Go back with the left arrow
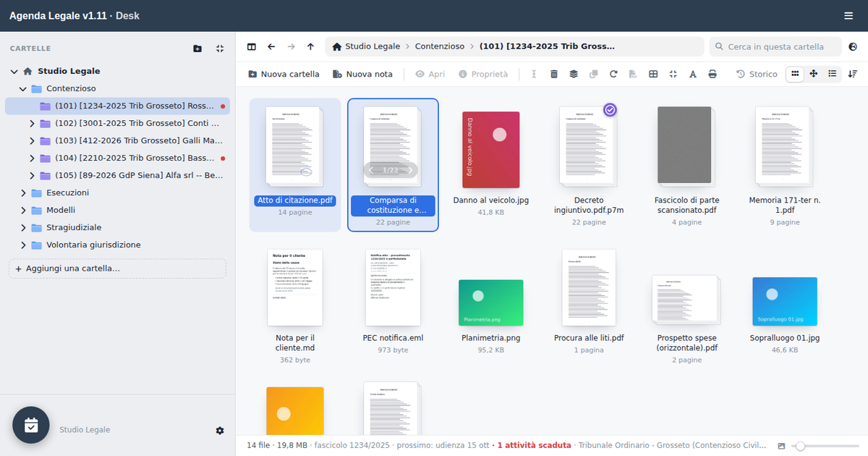Screen dimensions: 868x456 [271, 46]
